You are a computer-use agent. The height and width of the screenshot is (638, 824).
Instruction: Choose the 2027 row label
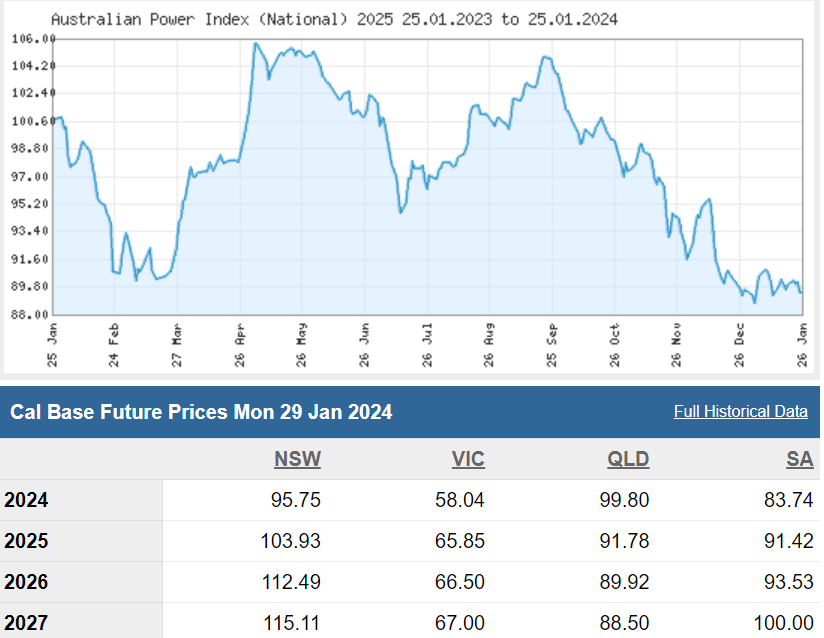tap(26, 623)
